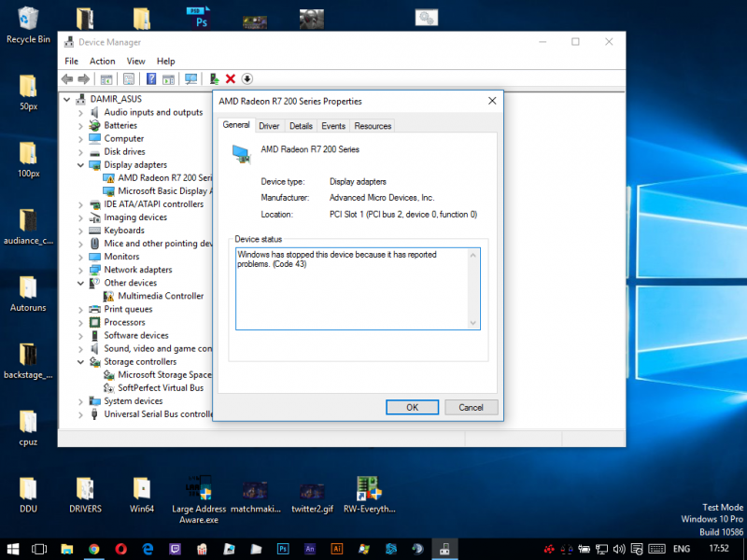Open the View menu

(135, 61)
